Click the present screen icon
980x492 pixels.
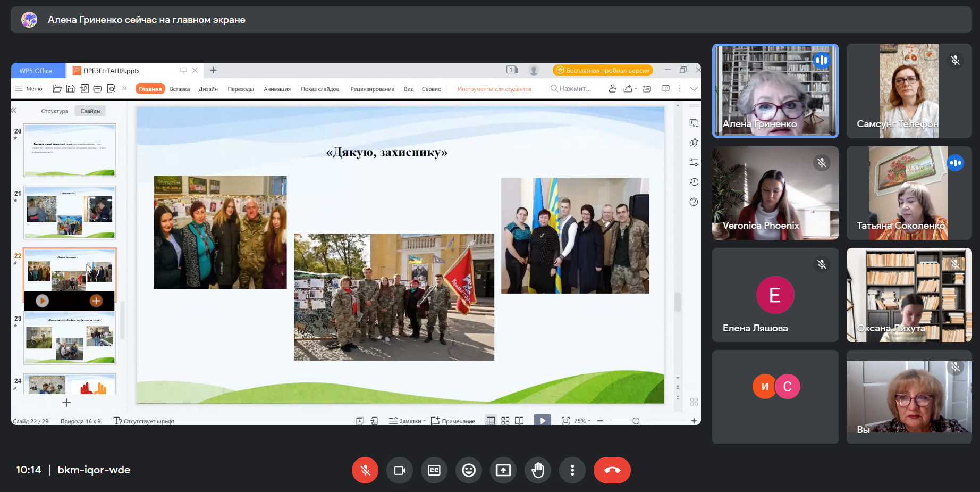coord(503,470)
